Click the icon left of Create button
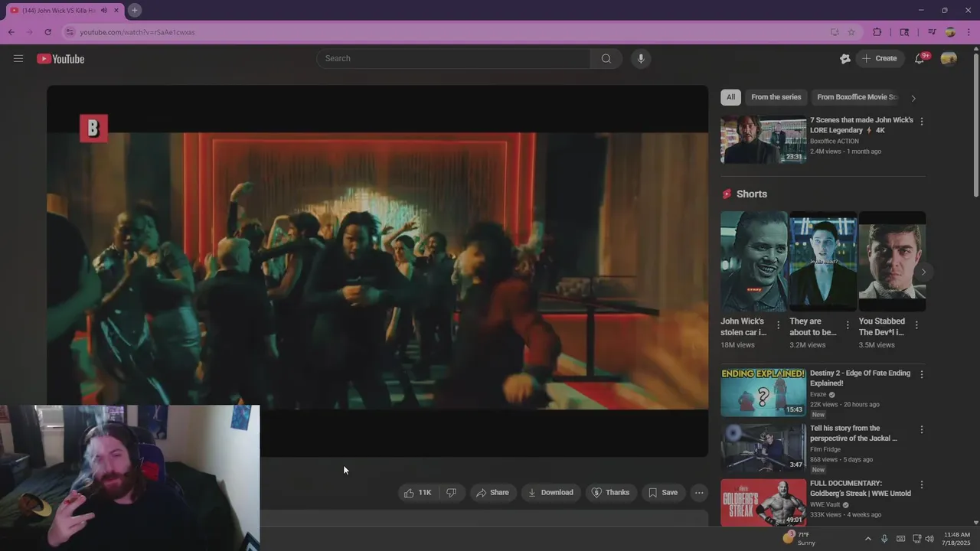 click(x=844, y=59)
